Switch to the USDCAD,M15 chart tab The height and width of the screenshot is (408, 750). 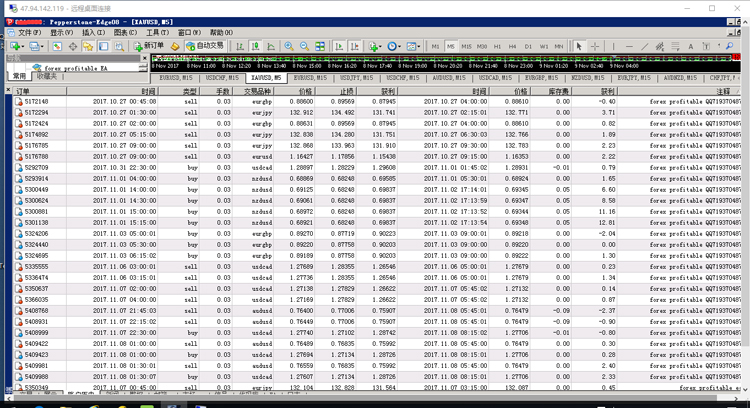(495, 77)
